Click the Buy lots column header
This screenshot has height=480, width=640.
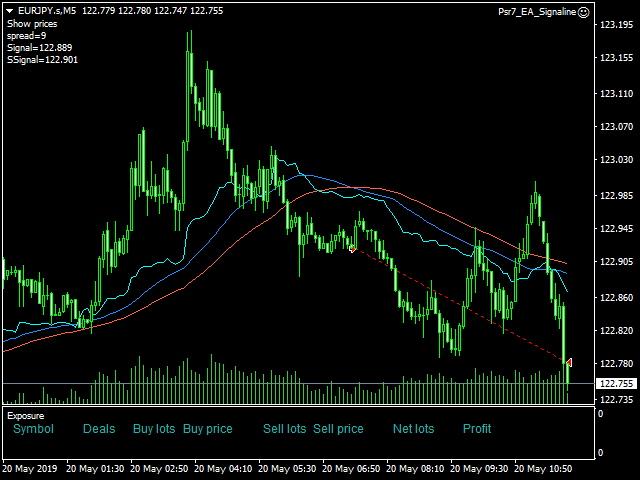(x=154, y=429)
